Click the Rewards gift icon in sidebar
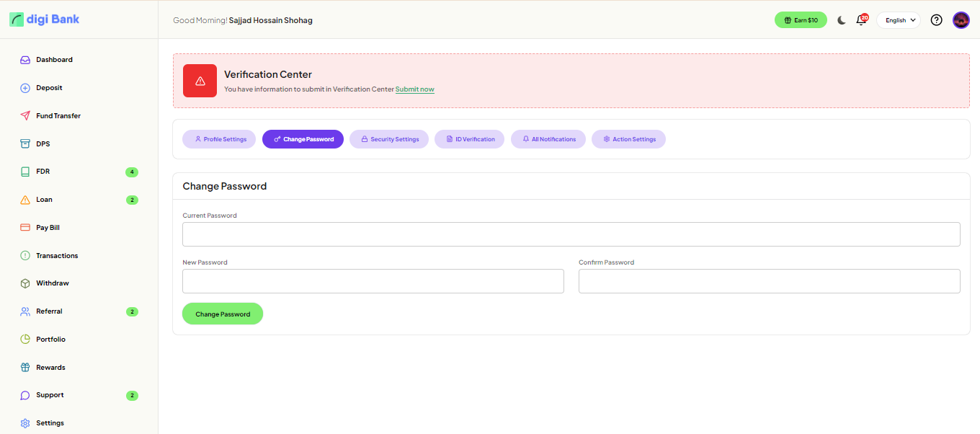This screenshot has height=434, width=980. [25, 368]
